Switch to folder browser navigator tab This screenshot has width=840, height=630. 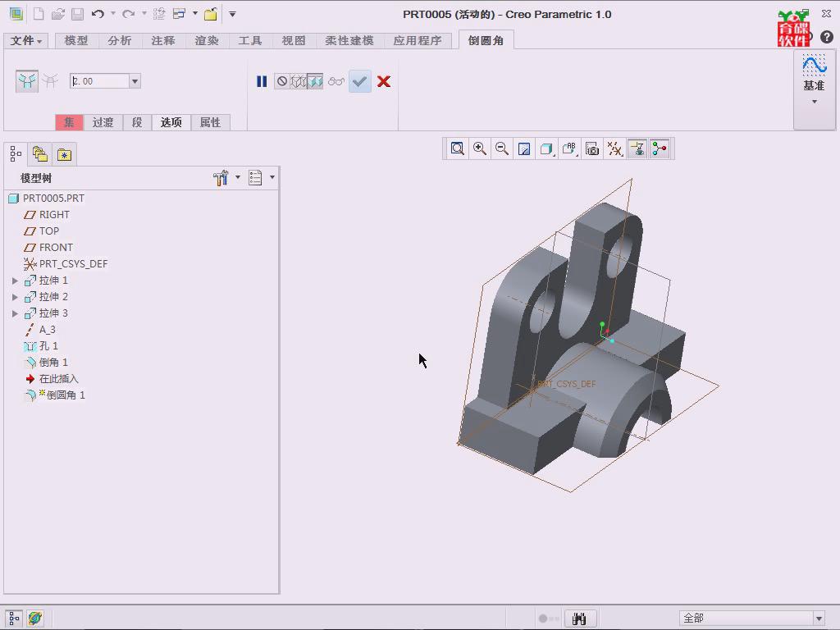click(40, 154)
